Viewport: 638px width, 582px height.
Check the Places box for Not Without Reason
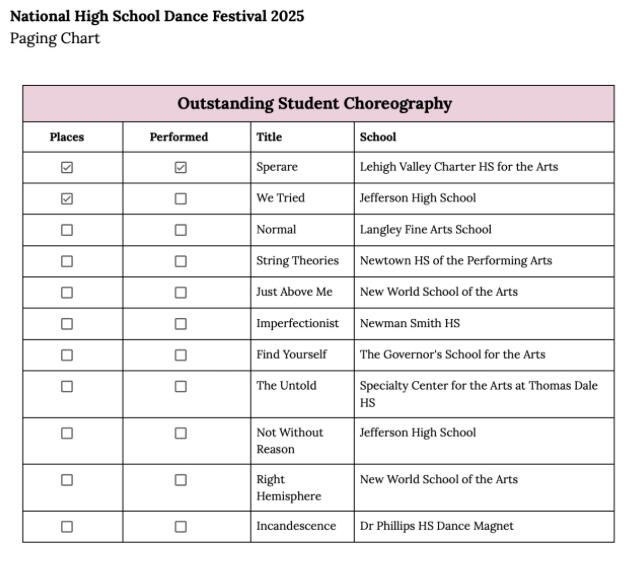point(67,433)
